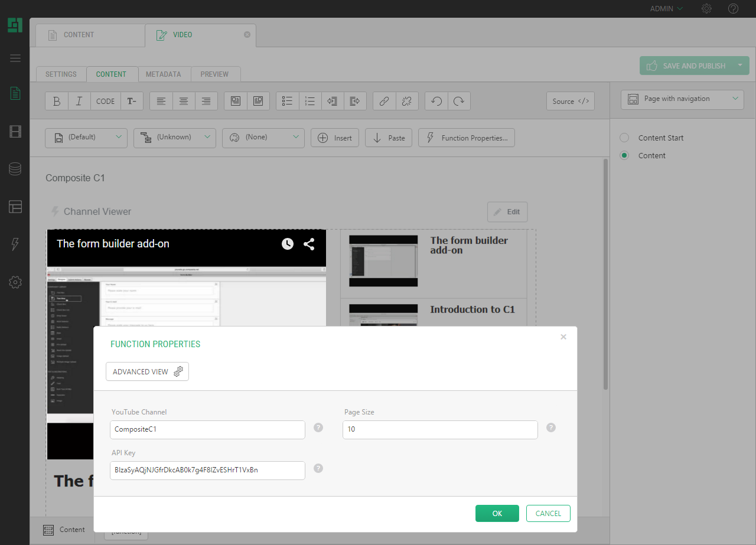Click help icon beside YouTube Channel field
Screen dimensions: 756x545
[x=318, y=427]
